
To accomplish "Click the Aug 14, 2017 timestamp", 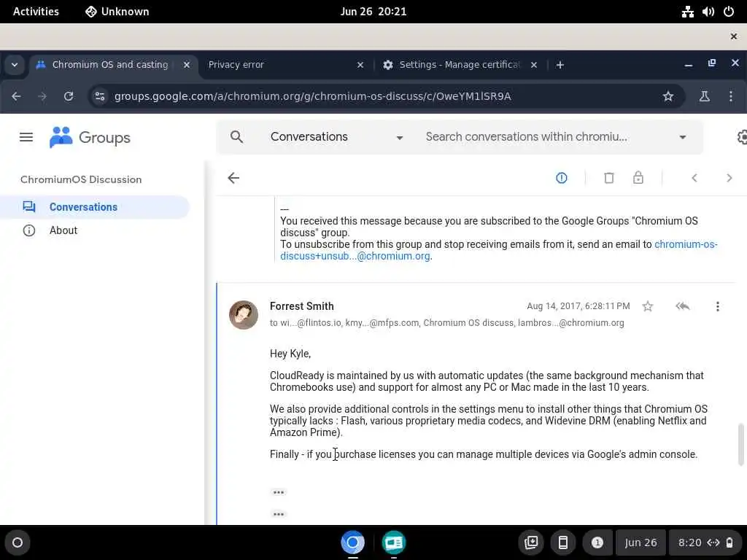I will (578, 306).
